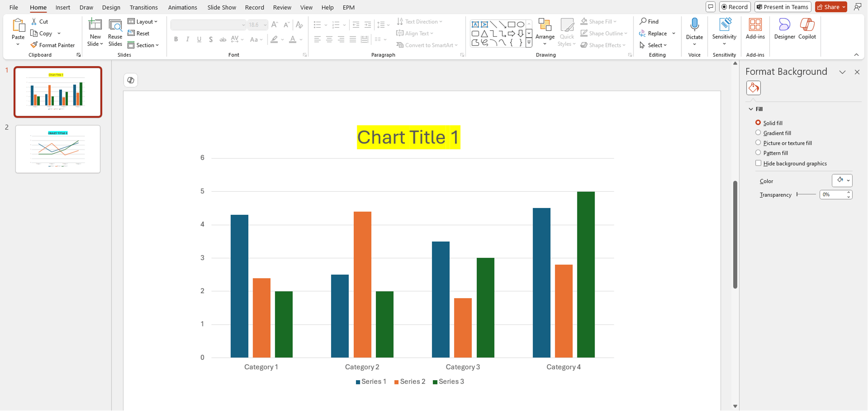
Task: Start Dictate microphone
Action: [x=694, y=24]
